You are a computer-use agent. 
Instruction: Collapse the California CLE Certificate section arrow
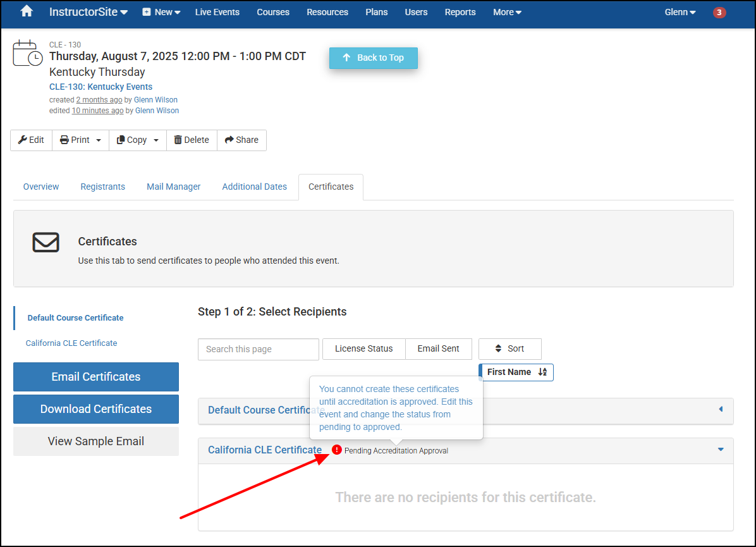721,450
